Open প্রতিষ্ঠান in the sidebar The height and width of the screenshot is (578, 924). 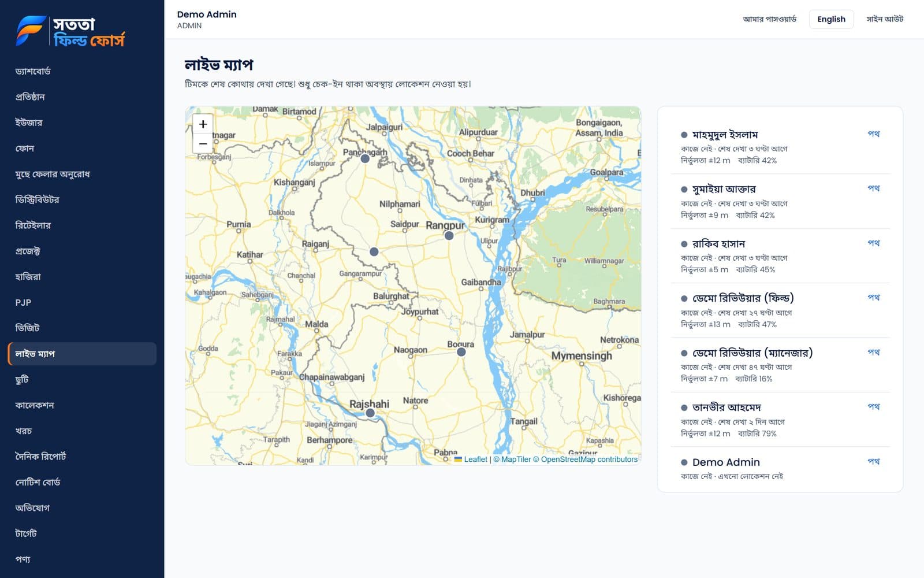click(82, 97)
